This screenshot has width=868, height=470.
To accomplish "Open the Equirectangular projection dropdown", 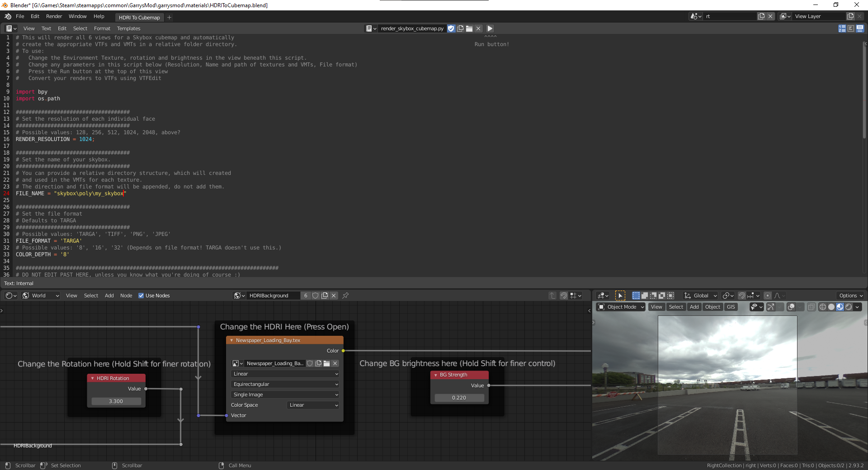I will [285, 384].
